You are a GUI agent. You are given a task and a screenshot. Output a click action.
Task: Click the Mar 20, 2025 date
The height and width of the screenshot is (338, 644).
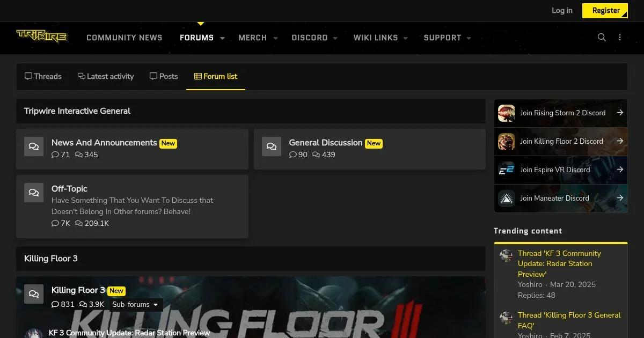tap(573, 284)
